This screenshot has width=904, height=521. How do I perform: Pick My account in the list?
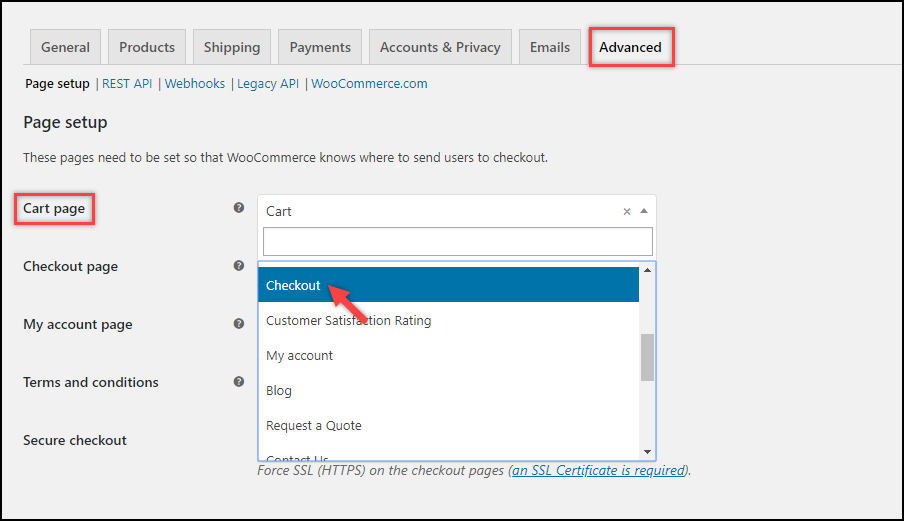[x=449, y=356]
